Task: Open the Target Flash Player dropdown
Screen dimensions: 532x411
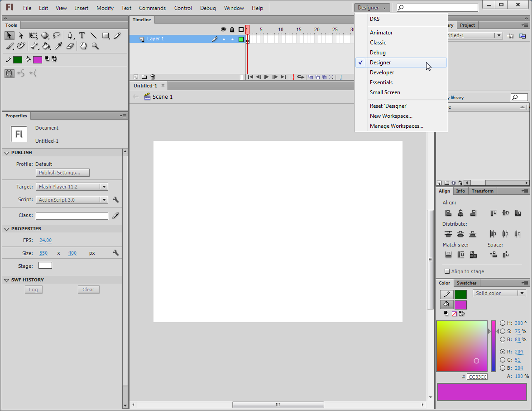Action: pyautogui.click(x=72, y=187)
